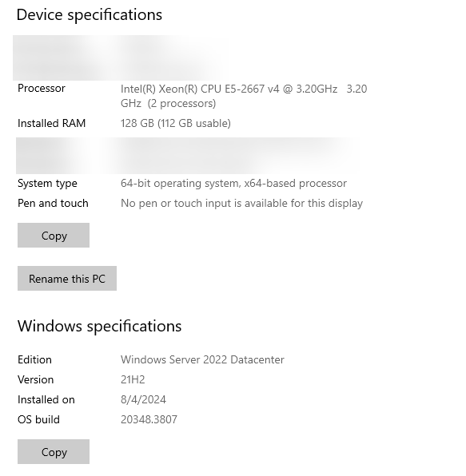Select the Processor label
Image resolution: width=466 pixels, height=476 pixels.
point(42,89)
